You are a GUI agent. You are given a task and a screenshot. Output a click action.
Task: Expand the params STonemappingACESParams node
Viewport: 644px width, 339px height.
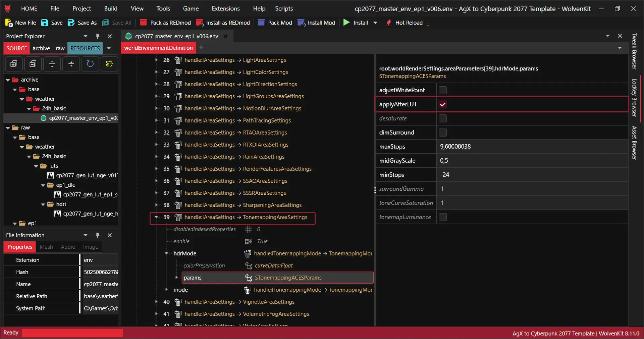(176, 278)
